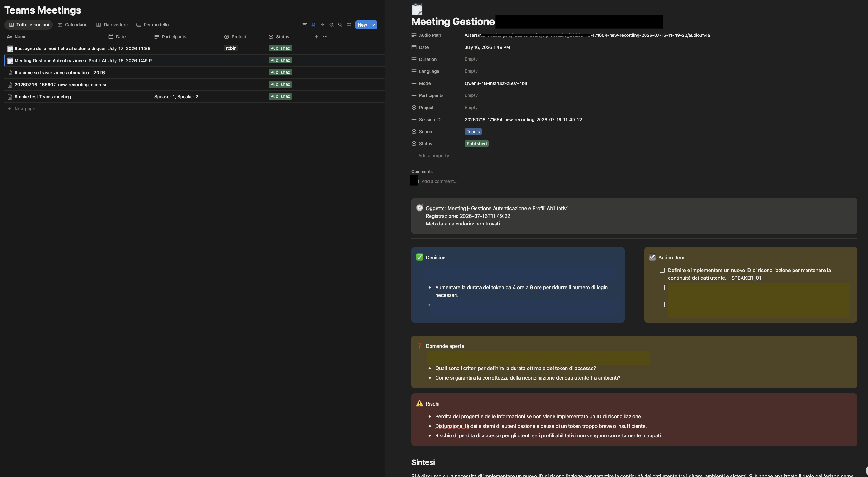868x477 pixels.
Task: Click the Add a comment field
Action: tap(439, 181)
